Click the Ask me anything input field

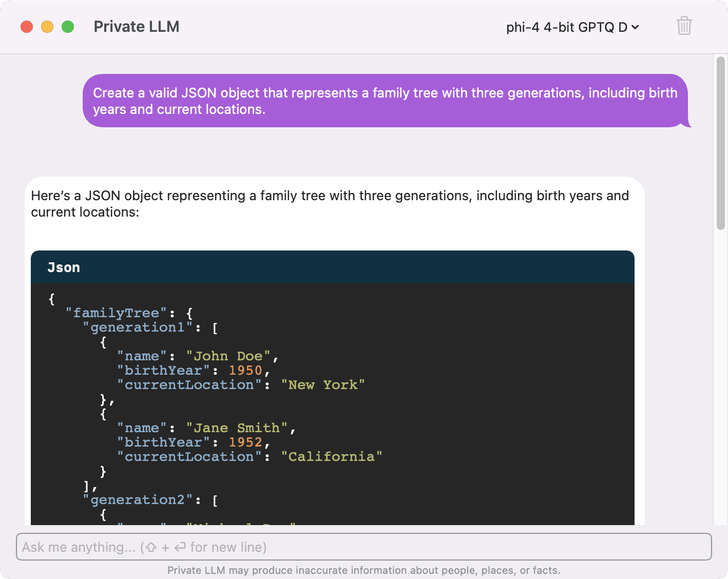[x=363, y=547]
